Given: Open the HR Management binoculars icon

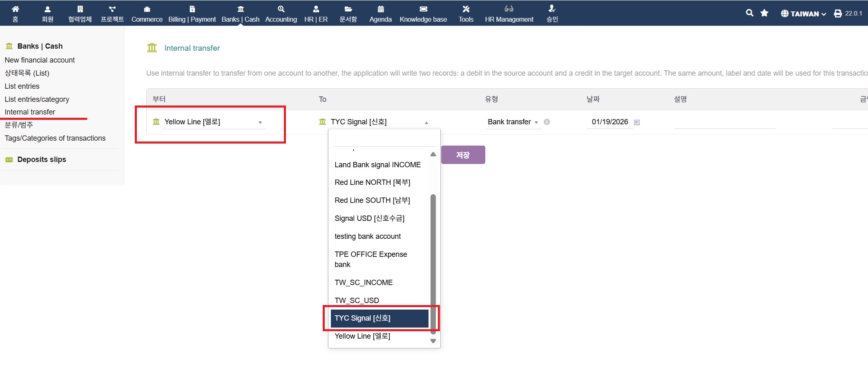Looking at the screenshot, I should 509,9.
